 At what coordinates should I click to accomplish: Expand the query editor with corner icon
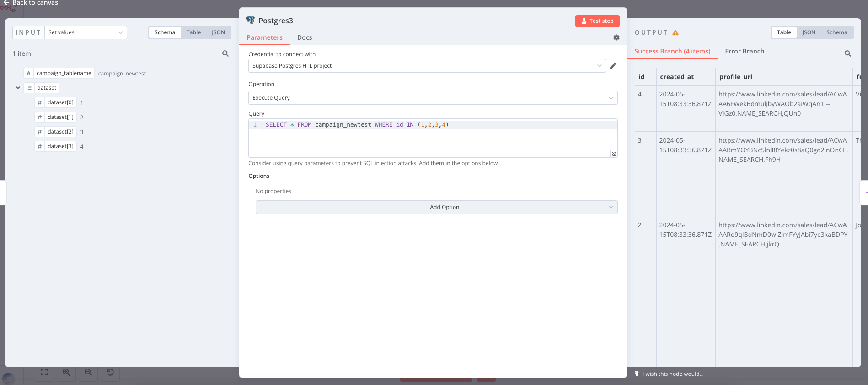tap(614, 154)
